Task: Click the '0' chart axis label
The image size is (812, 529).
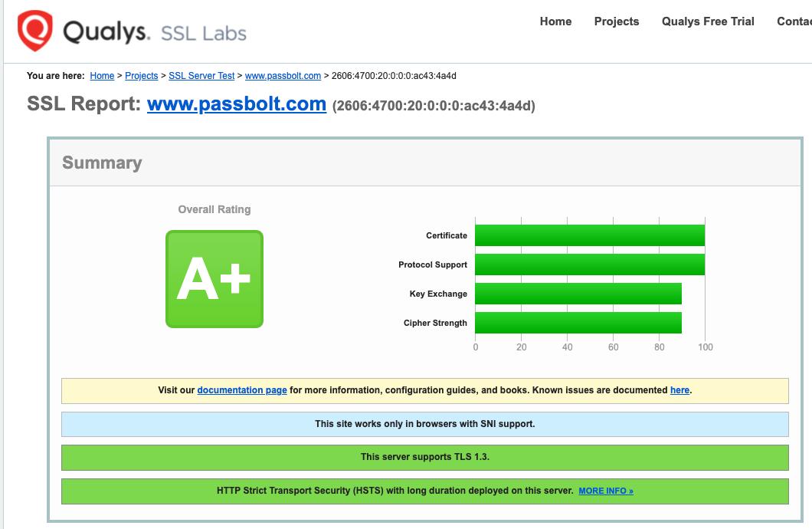Action: (x=476, y=347)
